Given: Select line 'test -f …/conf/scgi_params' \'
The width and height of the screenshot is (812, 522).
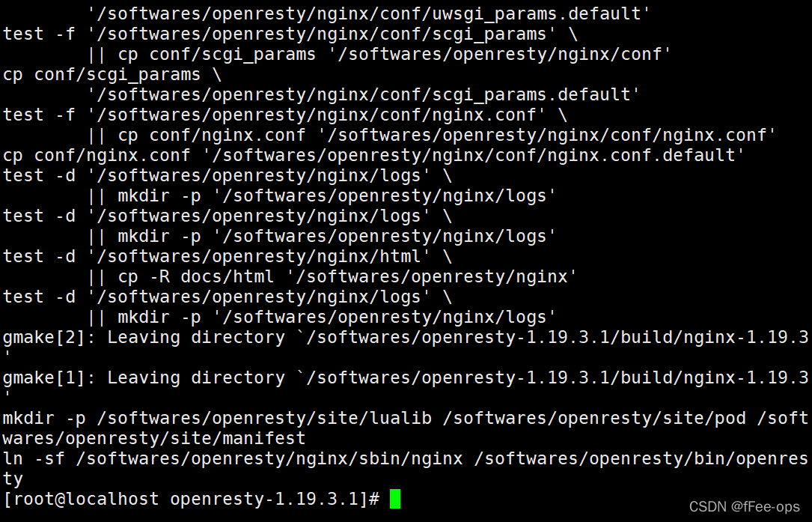Looking at the screenshot, I should (x=290, y=34).
